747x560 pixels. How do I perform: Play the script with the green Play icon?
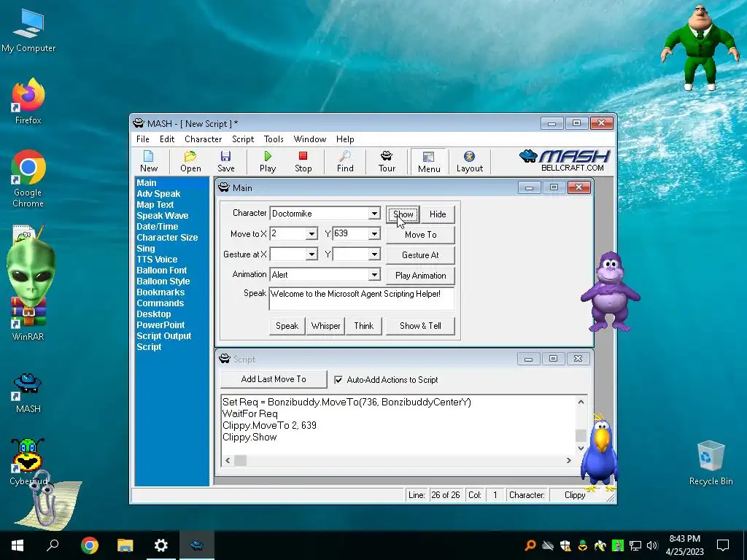pos(268,161)
